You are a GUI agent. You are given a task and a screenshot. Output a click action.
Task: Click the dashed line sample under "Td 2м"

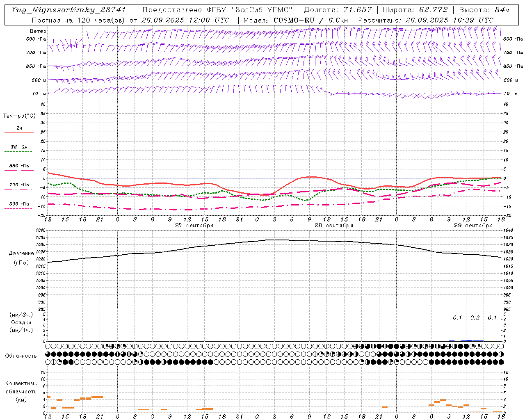coord(18,151)
